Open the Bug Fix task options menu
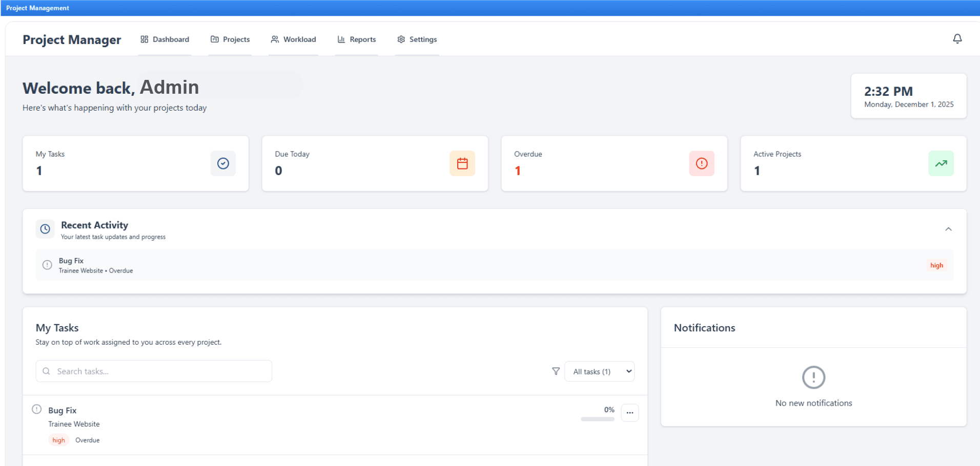 [629, 412]
